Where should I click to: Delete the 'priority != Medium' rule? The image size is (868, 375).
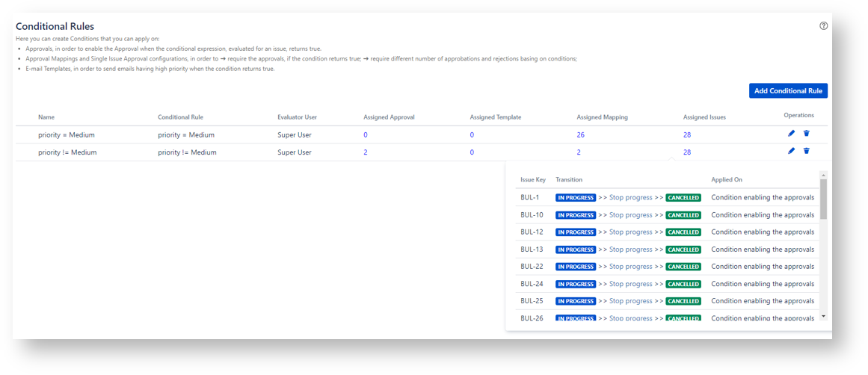pos(806,151)
